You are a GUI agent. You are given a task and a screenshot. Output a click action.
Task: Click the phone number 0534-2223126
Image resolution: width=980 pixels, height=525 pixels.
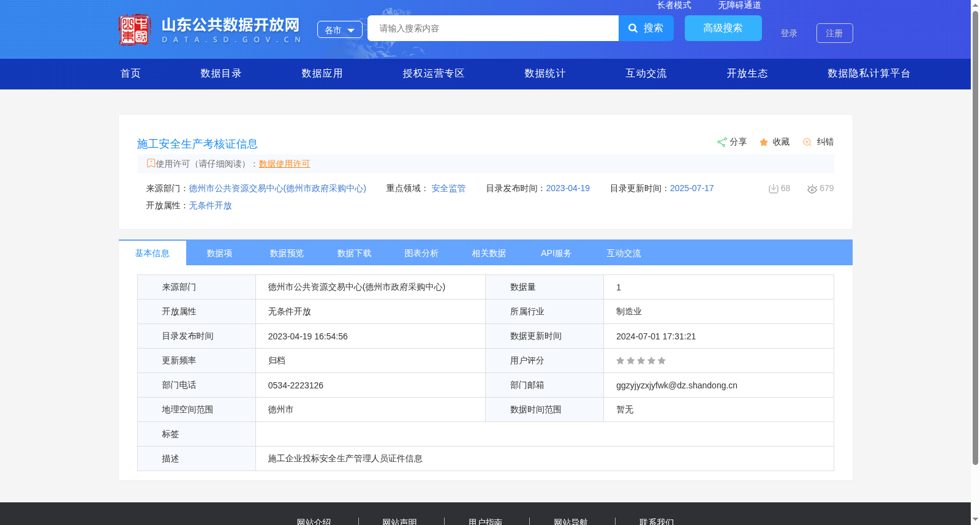pos(296,385)
